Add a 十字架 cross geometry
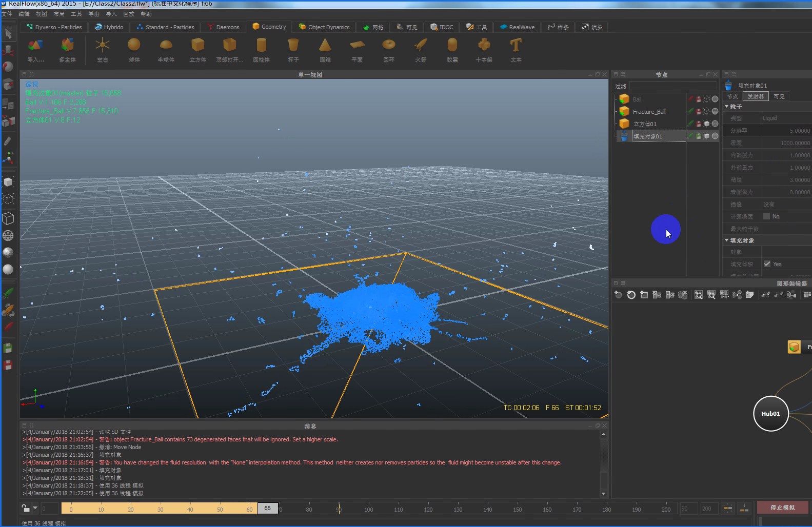This screenshot has width=812, height=527. coord(484,46)
